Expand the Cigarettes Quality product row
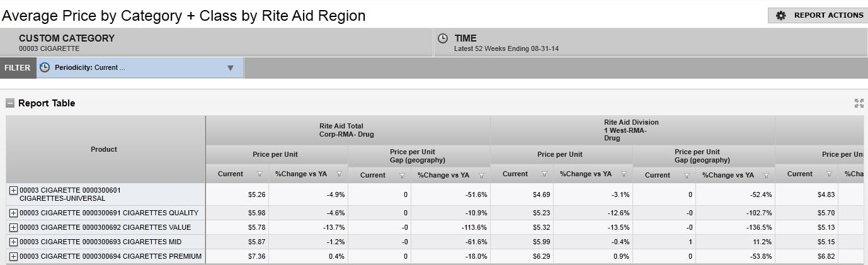Screen dimensions: 868x265 pyautogui.click(x=13, y=213)
